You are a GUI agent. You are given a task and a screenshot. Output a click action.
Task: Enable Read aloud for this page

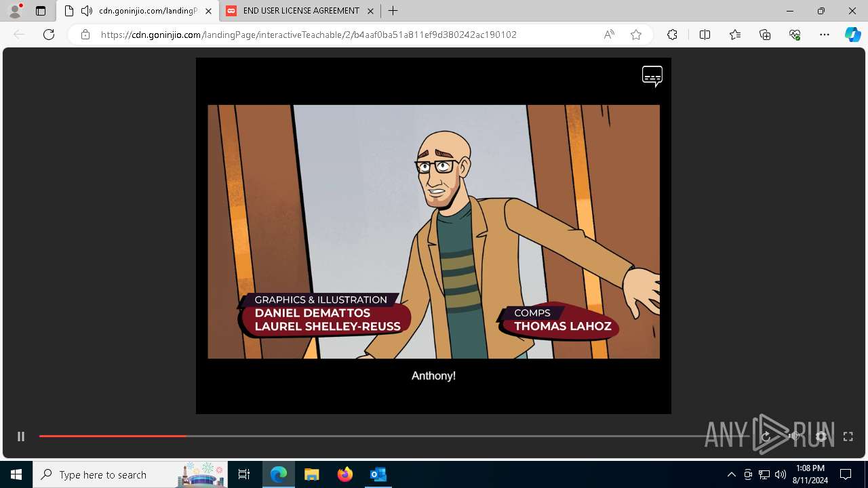pos(609,35)
